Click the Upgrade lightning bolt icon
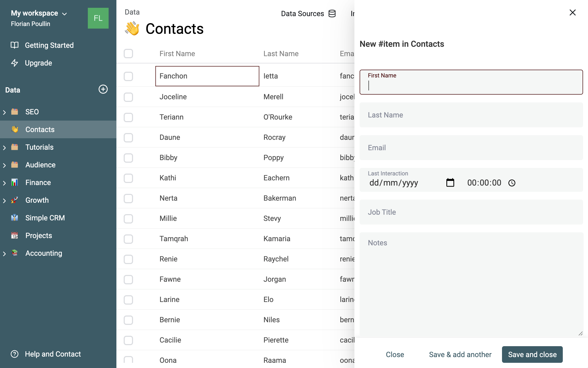588x368 pixels. coord(15,63)
